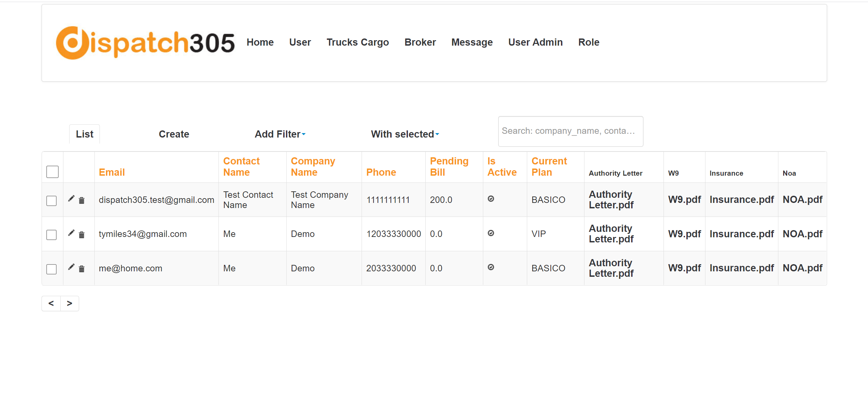
Task: Check the dispatch305.test@gmail.com row checkbox
Action: coord(51,201)
